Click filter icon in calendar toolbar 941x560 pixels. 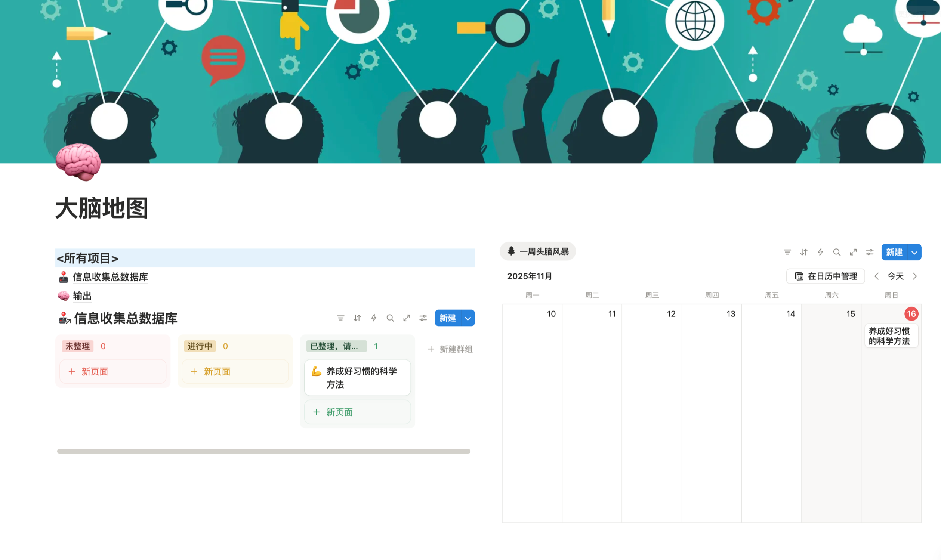coord(787,252)
